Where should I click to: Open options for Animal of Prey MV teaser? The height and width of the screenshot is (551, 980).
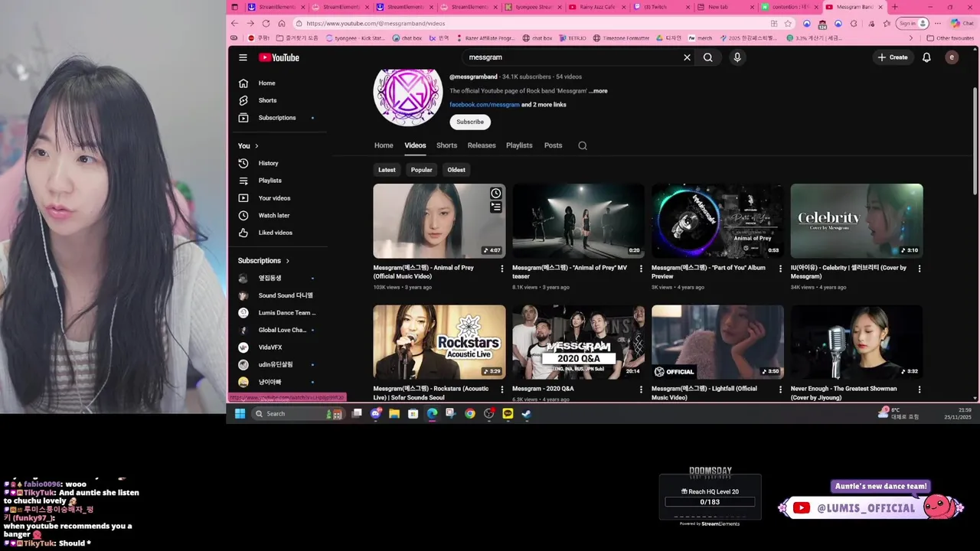pos(642,269)
